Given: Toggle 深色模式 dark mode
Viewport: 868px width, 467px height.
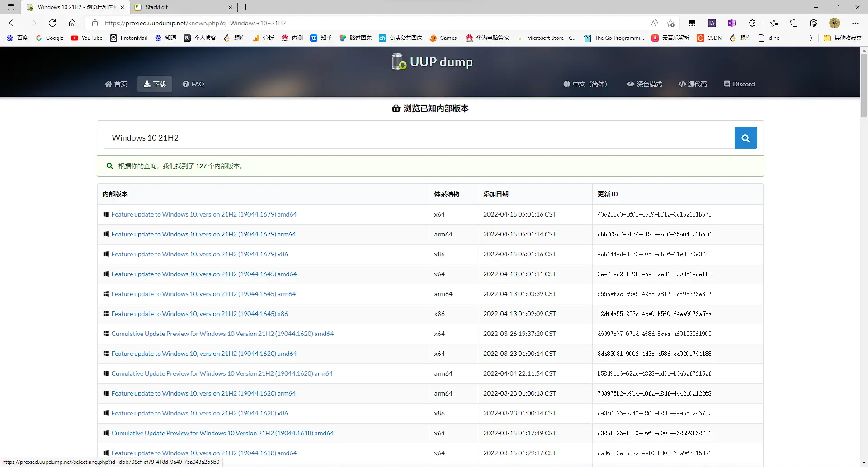Looking at the screenshot, I should (645, 84).
